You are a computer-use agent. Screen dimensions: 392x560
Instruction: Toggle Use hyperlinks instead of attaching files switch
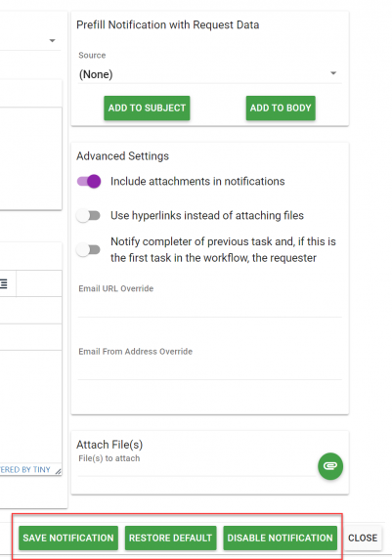pyautogui.click(x=89, y=216)
